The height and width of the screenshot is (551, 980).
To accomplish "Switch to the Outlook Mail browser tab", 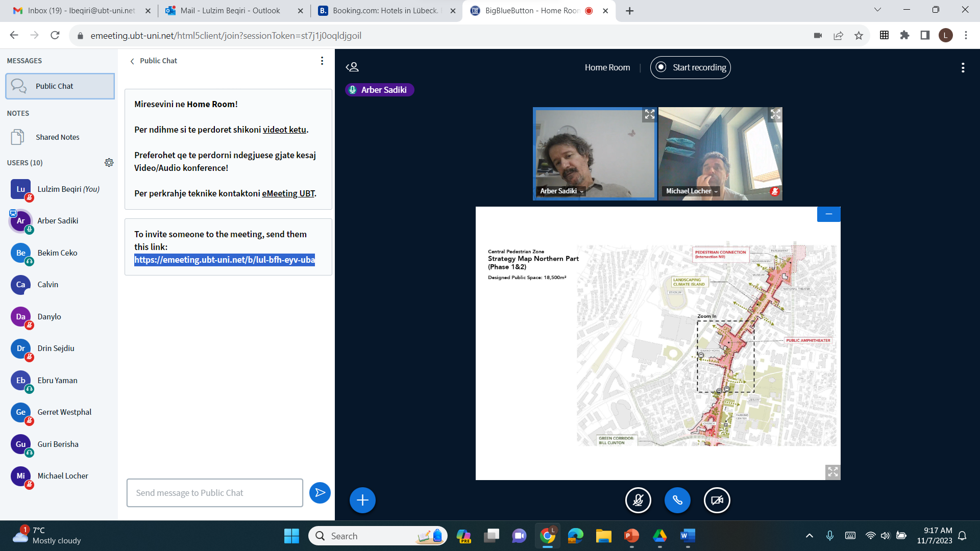I will [230, 11].
